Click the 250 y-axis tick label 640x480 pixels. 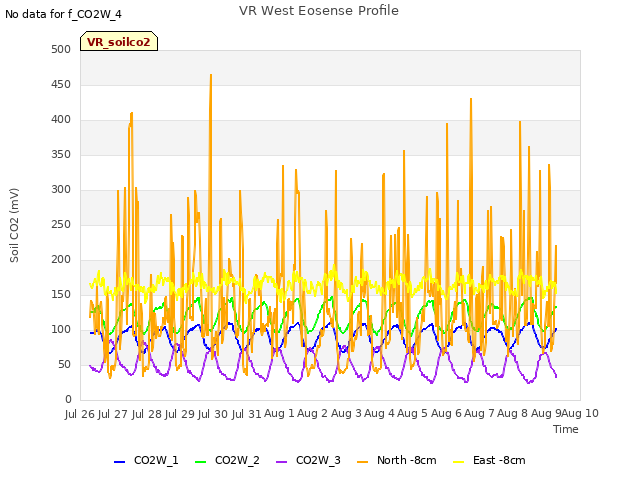[x=61, y=224]
